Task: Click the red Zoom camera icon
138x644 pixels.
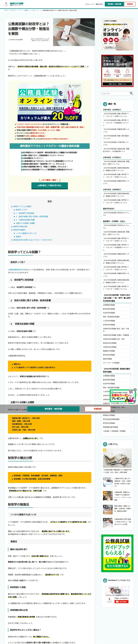Action: (111, 40)
